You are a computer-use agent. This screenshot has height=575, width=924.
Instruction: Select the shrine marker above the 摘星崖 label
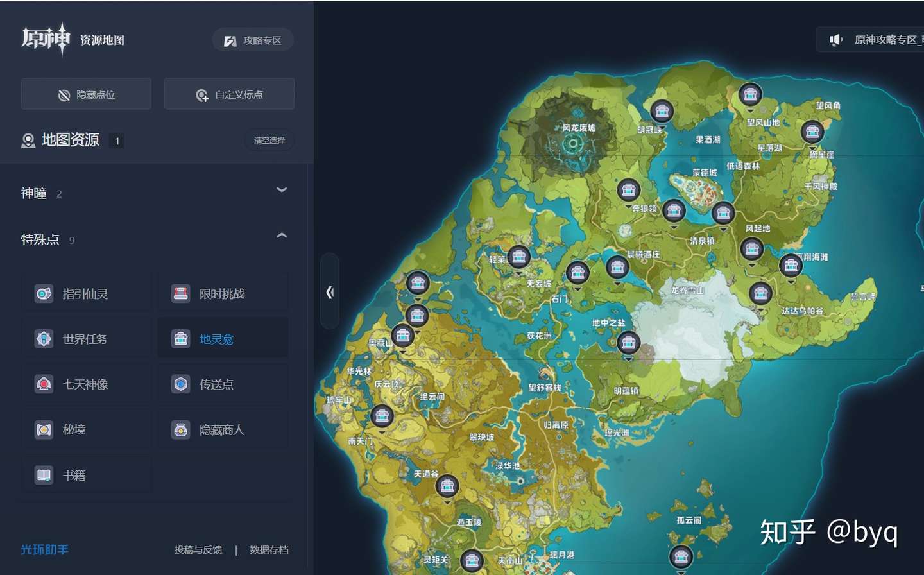(x=812, y=132)
